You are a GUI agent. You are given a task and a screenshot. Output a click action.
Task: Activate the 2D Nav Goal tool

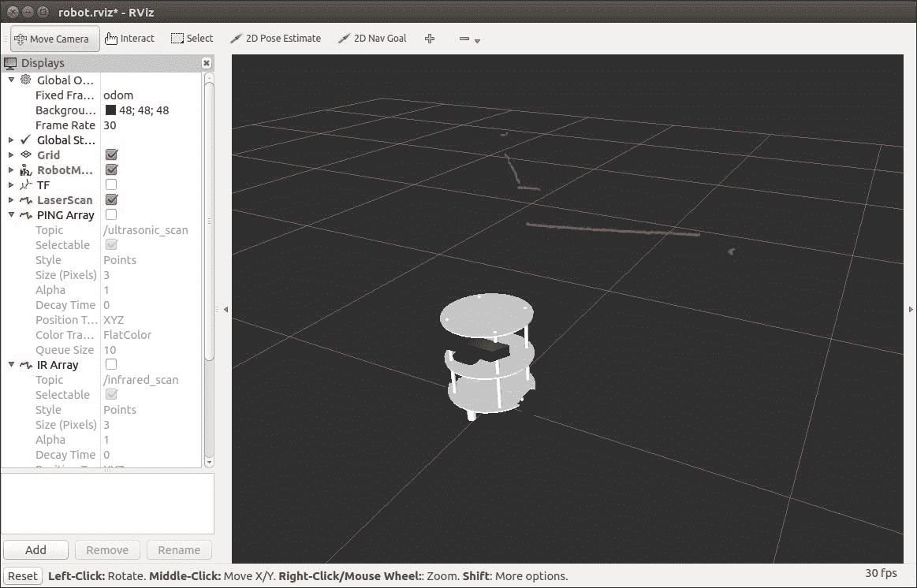click(372, 39)
